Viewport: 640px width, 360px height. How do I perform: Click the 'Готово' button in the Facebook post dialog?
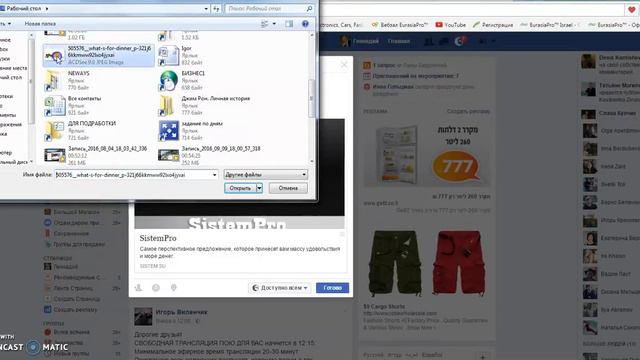[x=332, y=288]
